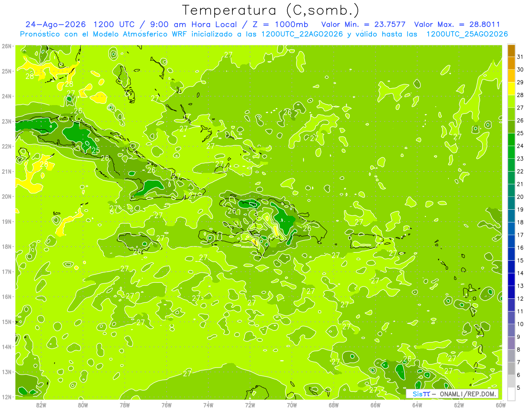Click the 16N latitude axis label
The width and height of the screenshot is (532, 411).
7,297
